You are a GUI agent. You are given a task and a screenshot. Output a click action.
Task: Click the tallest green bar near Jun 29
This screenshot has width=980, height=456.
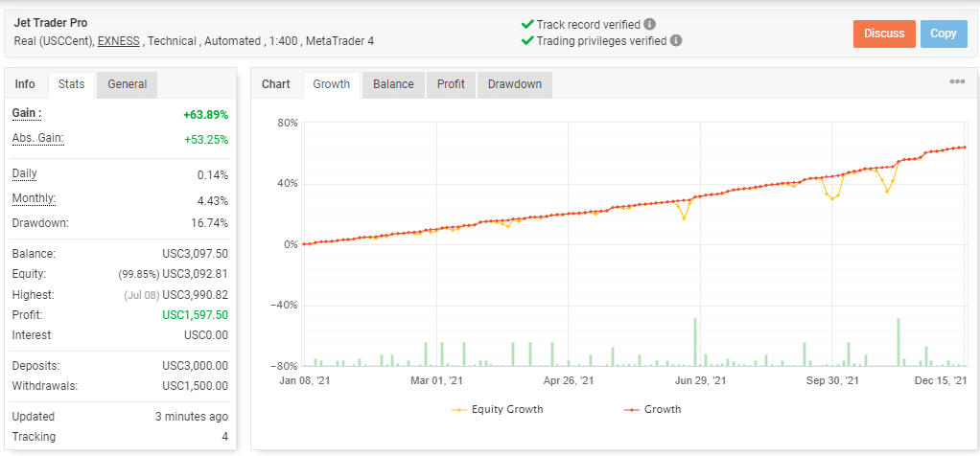694,341
